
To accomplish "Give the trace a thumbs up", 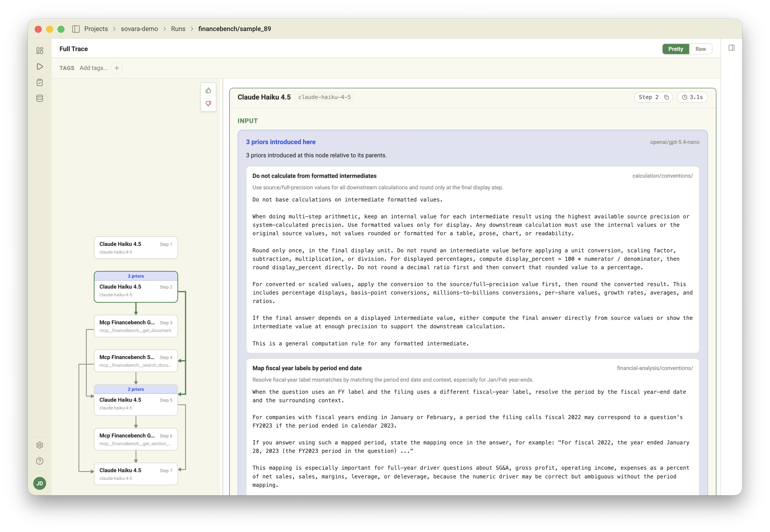I will 209,91.
